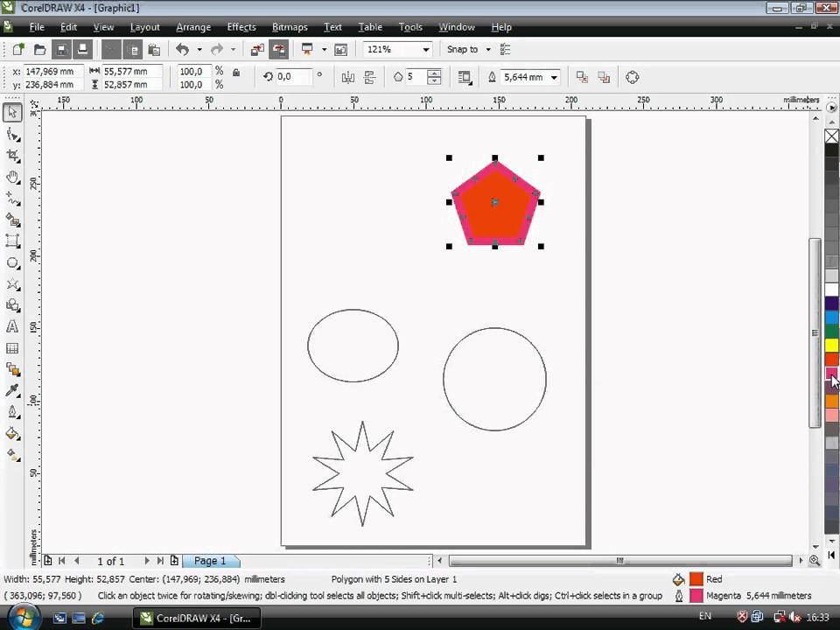Select the Ellipse tool

12,262
